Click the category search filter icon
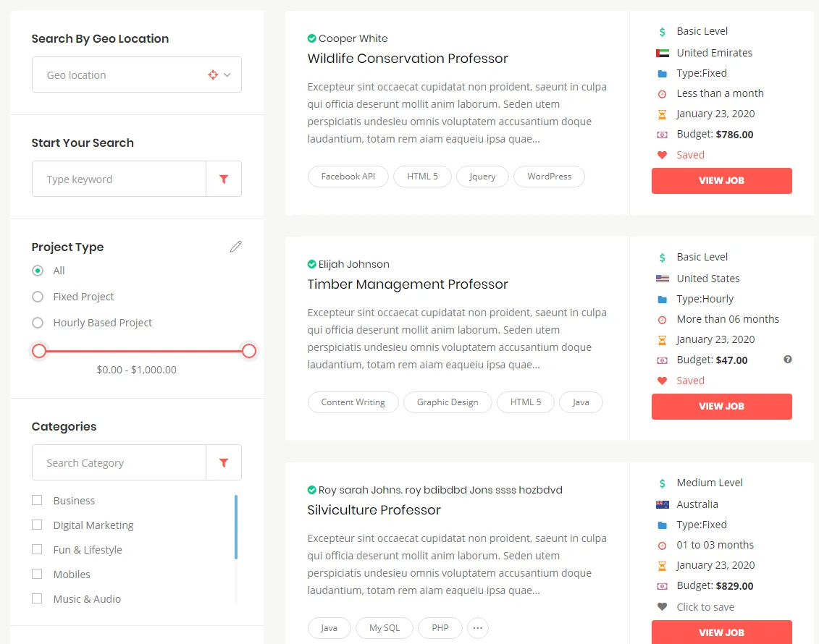Viewport: 819px width, 644px height. point(224,463)
